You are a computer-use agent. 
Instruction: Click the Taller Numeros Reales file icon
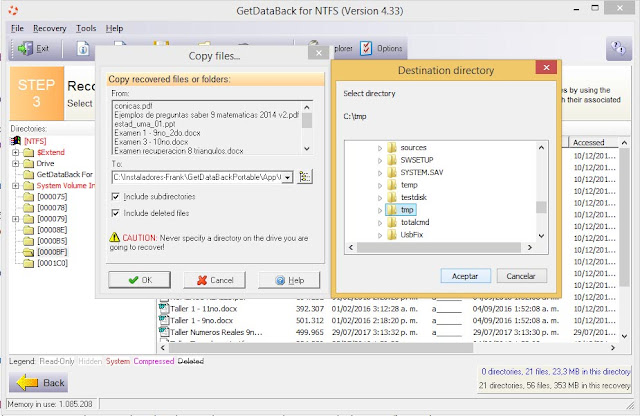pos(164,331)
